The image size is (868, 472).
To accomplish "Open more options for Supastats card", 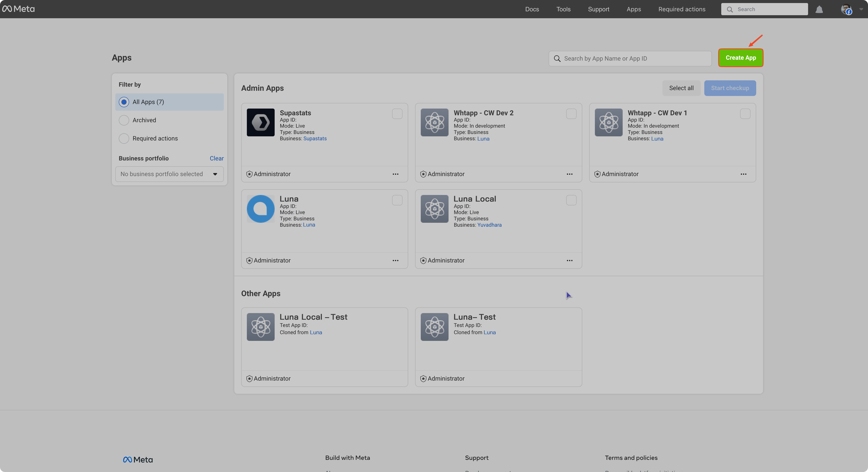I will (396, 174).
